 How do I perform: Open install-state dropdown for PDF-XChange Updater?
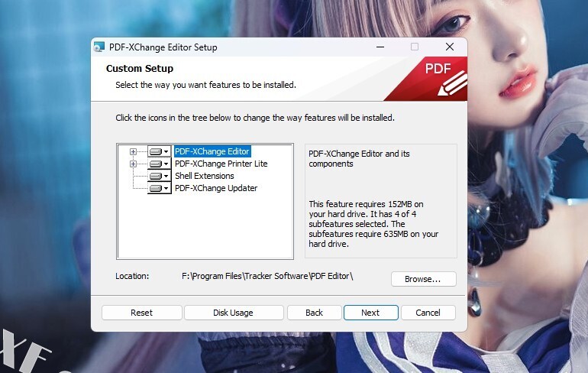160,188
